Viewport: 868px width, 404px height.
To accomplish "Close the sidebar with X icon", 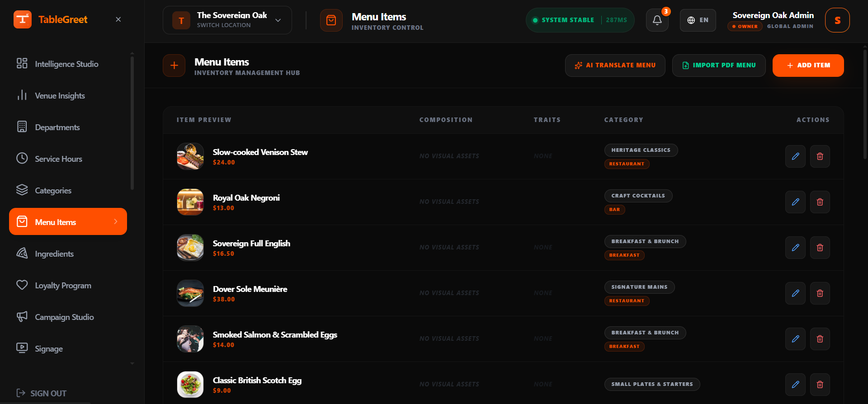I will 118,19.
